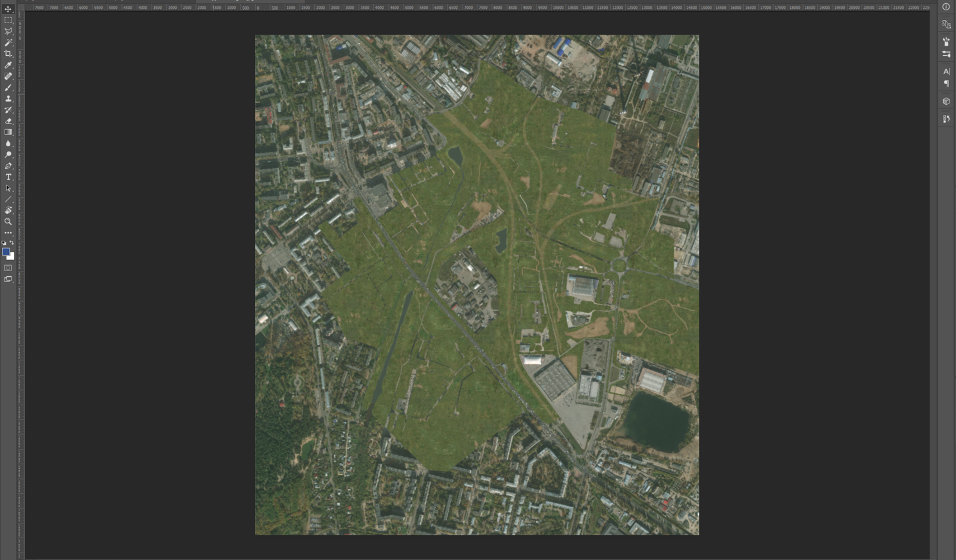The image size is (956, 560).
Task: Open the Character panel
Action: [x=946, y=71]
